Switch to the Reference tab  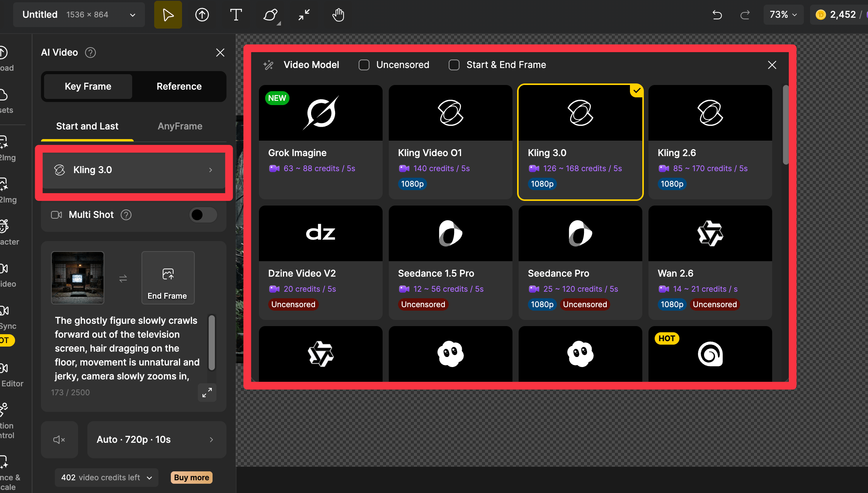point(179,87)
